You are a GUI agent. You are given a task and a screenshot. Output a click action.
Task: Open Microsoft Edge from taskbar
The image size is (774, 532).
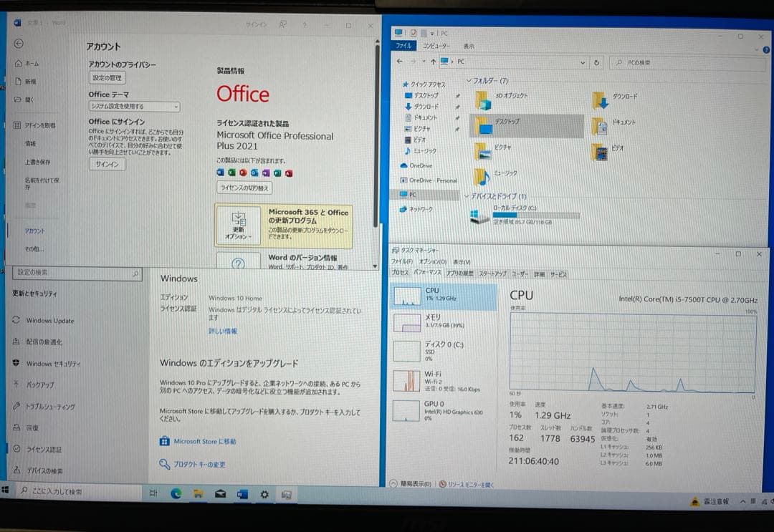(176, 493)
